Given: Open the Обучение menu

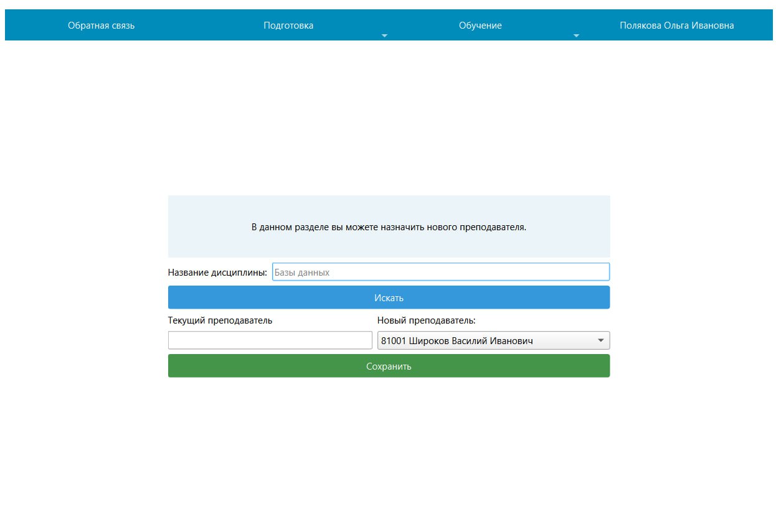Looking at the screenshot, I should (x=480, y=26).
